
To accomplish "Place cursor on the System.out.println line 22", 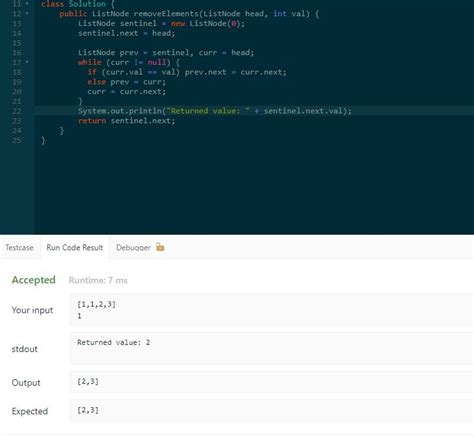I will click(x=215, y=111).
